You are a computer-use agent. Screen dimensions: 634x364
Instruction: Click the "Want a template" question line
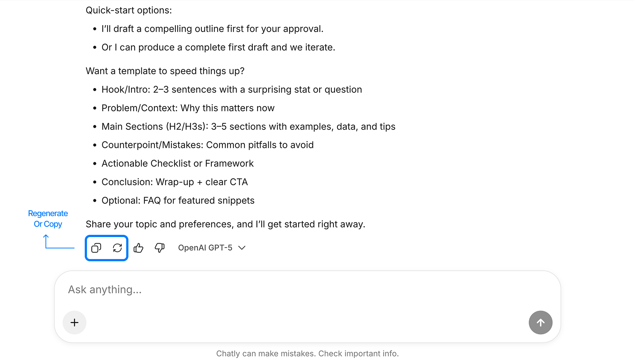[165, 71]
